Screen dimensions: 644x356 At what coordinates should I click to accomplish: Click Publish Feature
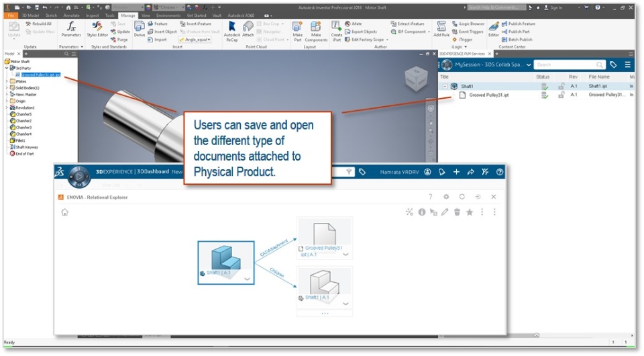(519, 24)
